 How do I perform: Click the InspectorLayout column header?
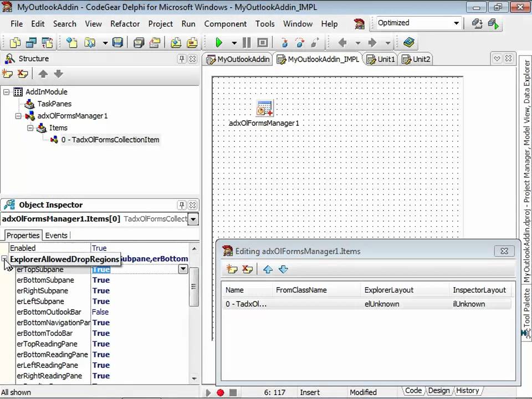click(479, 290)
